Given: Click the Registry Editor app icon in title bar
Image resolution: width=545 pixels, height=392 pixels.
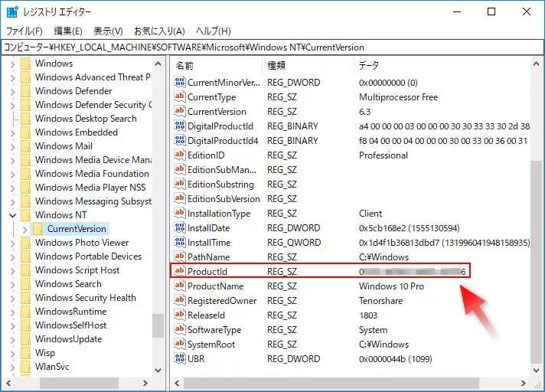Looking at the screenshot, I should 12,11.
